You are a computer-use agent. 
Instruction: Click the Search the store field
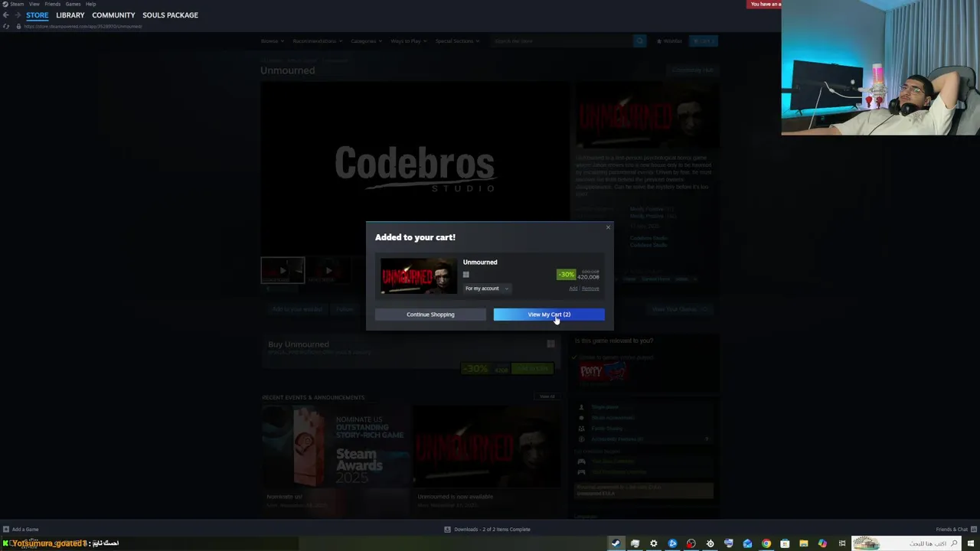[x=561, y=41]
